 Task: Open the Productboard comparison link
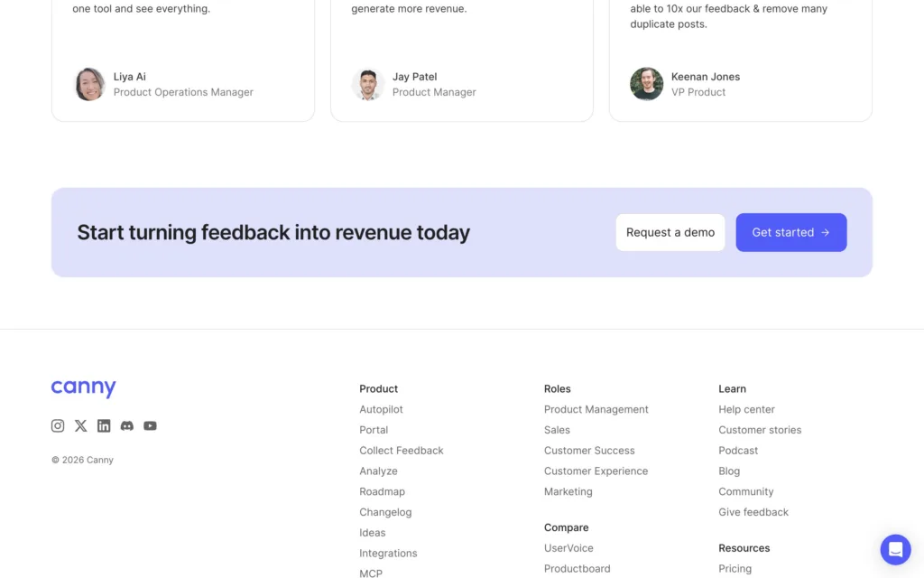(x=577, y=569)
